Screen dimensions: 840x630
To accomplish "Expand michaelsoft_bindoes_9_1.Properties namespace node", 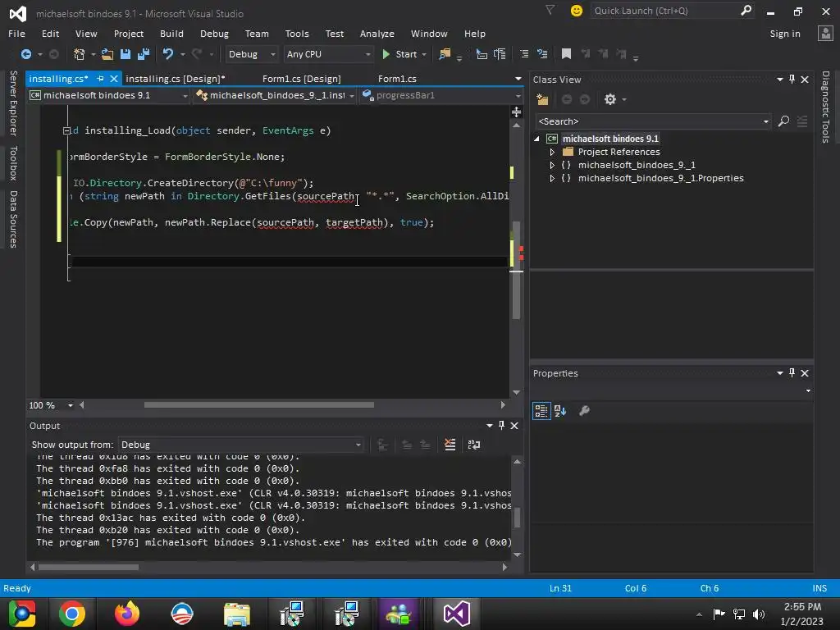I will click(552, 178).
